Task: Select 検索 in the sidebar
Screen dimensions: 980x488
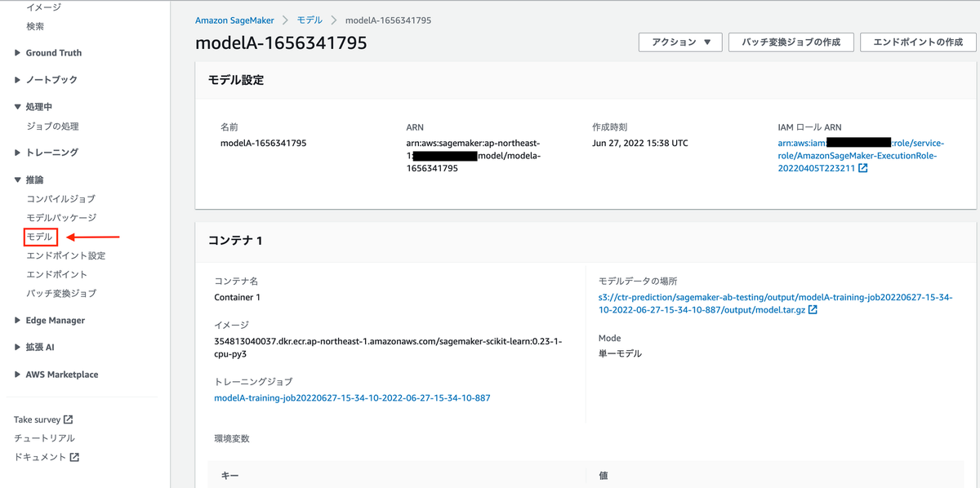Action: 35,26
